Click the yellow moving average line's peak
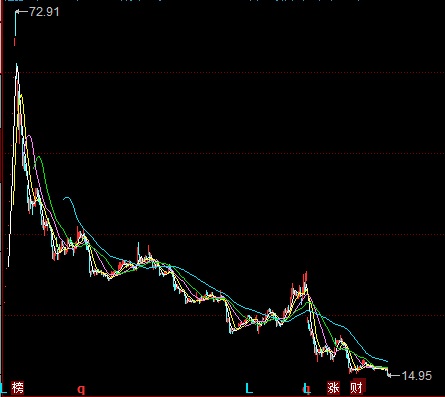The width and height of the screenshot is (445, 397). click(21, 95)
